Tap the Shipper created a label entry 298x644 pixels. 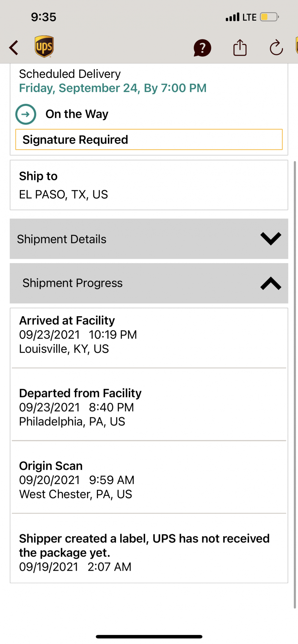coord(149,552)
